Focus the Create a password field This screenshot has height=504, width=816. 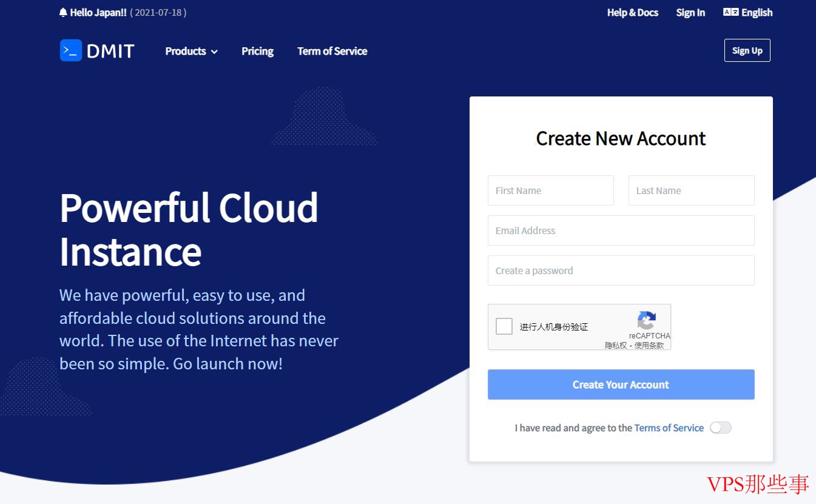(621, 270)
